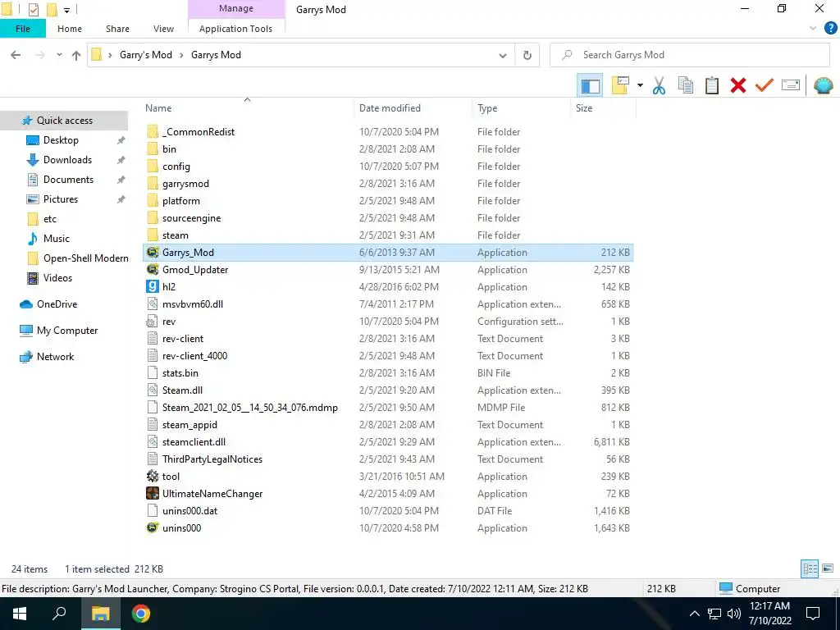Select OneDrive in the navigation pane
Screen dimensions: 840x630
coord(57,304)
